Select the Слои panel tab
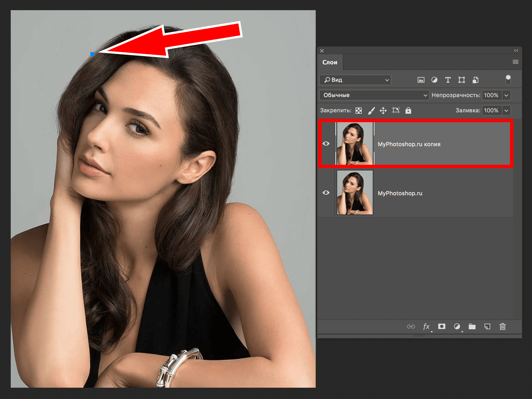 pyautogui.click(x=330, y=62)
